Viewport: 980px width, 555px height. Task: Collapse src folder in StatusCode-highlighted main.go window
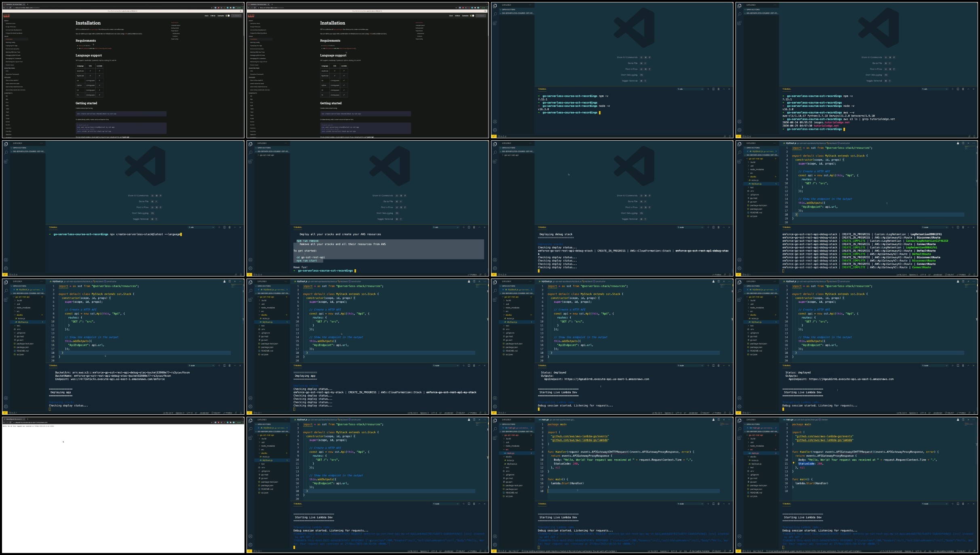(x=751, y=449)
